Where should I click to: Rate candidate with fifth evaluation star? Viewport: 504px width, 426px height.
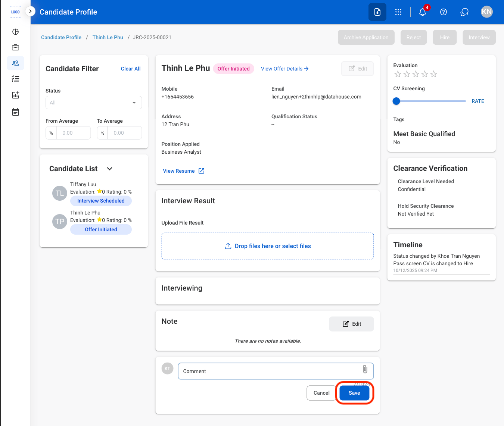coord(433,74)
